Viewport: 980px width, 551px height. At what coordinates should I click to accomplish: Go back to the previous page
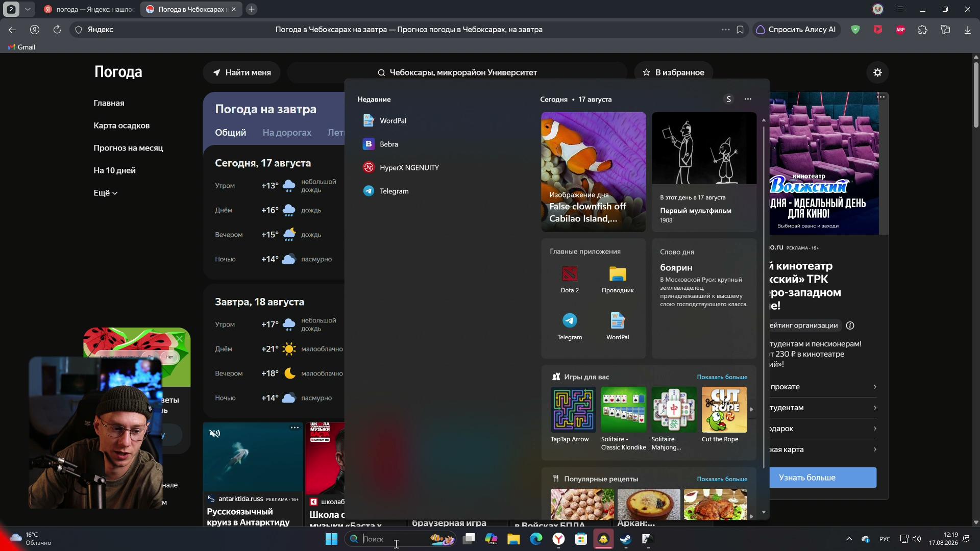(12, 30)
